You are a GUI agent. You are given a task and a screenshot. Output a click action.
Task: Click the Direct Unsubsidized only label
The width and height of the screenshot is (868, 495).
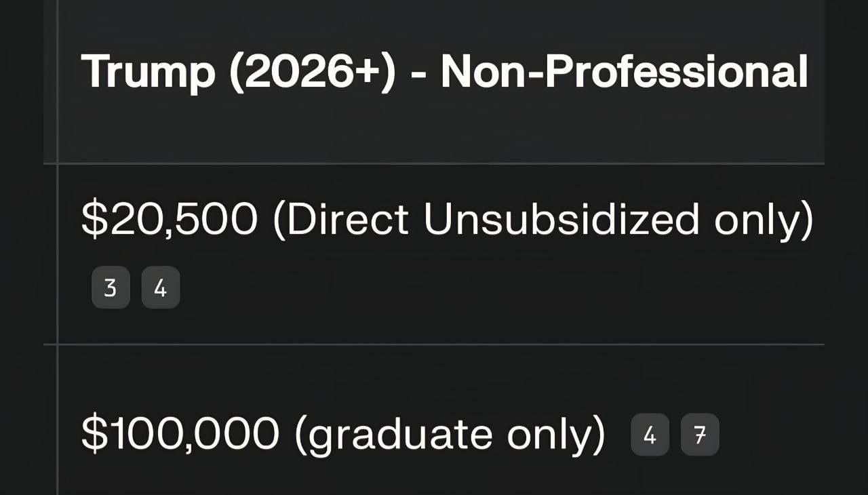542,217
